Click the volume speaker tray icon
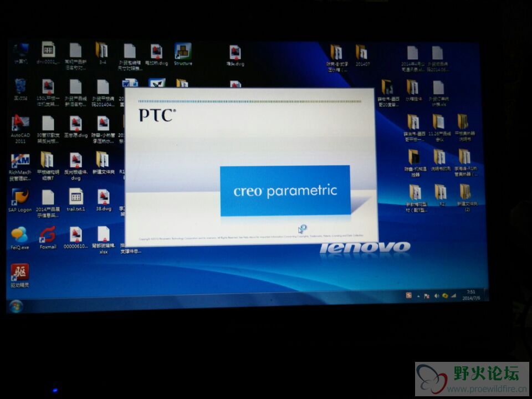 pos(436,296)
